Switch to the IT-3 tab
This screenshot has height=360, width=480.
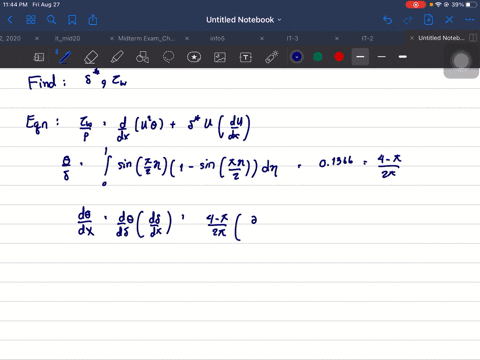point(292,38)
